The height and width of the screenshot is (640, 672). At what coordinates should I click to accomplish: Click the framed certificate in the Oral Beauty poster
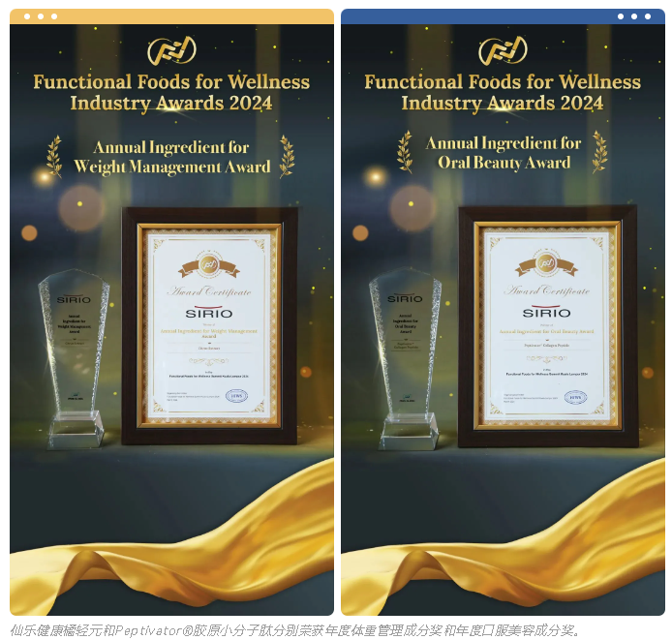click(x=548, y=325)
